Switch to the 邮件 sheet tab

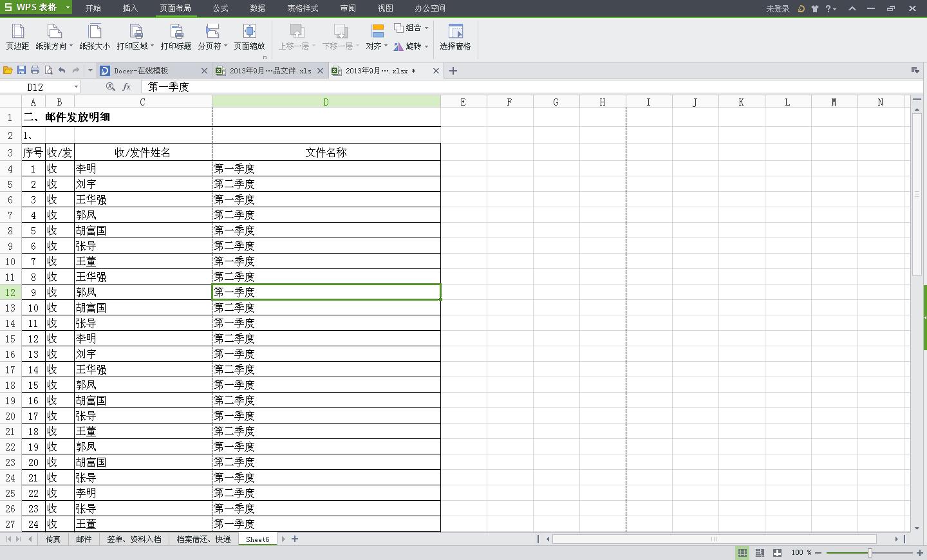click(x=84, y=539)
